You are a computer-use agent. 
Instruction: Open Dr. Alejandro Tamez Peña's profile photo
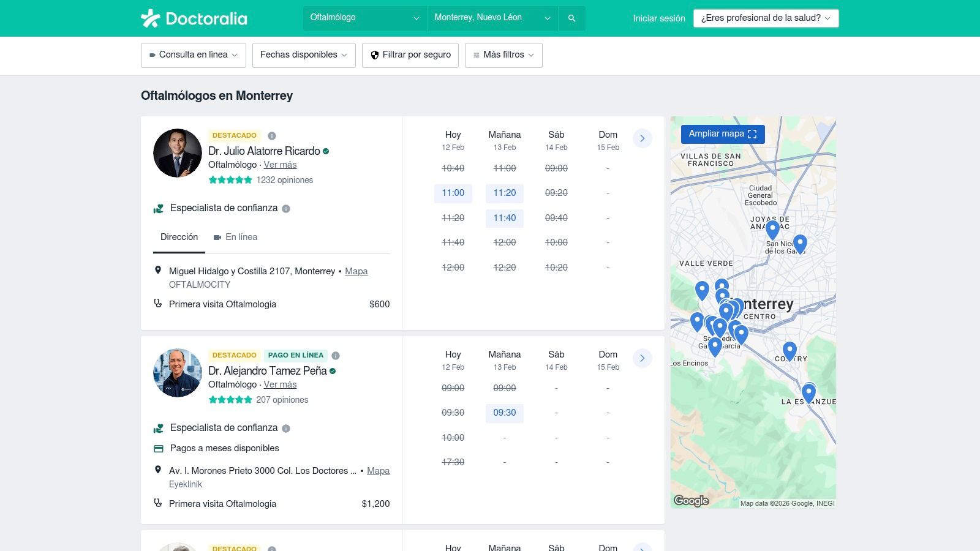click(178, 373)
